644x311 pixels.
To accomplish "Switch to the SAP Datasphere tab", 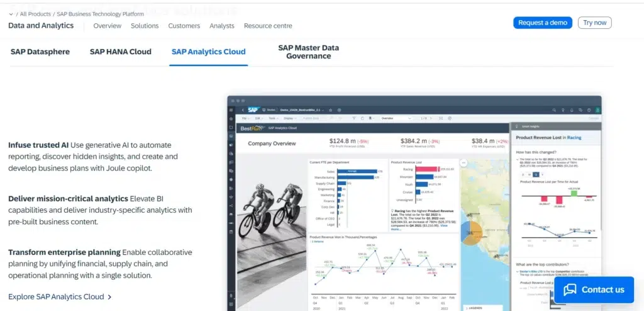I will (x=40, y=52).
